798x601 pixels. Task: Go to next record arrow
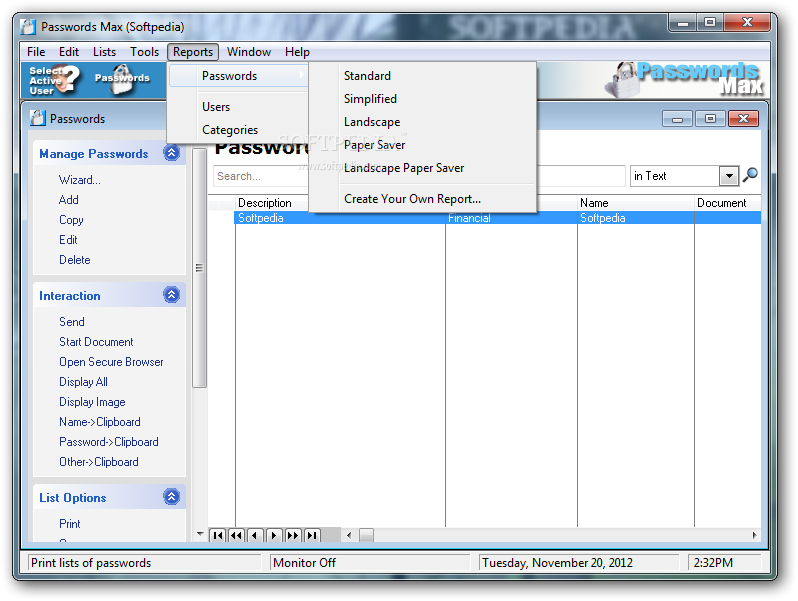(x=274, y=535)
